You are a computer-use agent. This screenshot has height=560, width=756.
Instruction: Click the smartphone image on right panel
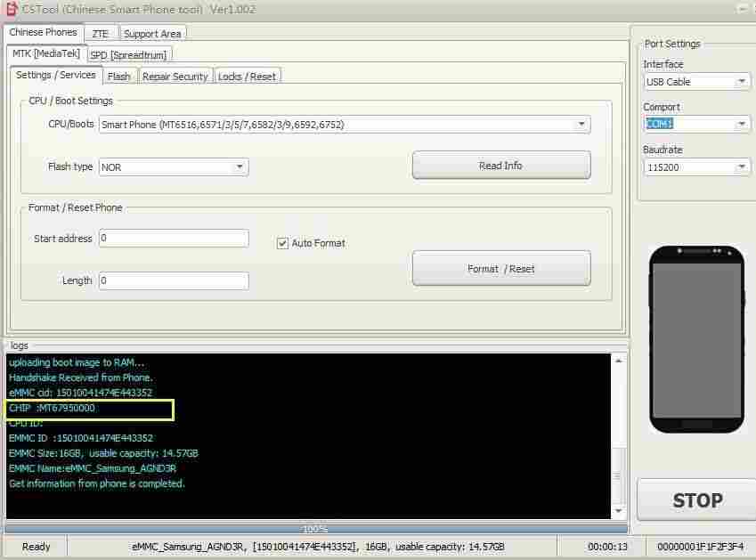[x=696, y=339]
